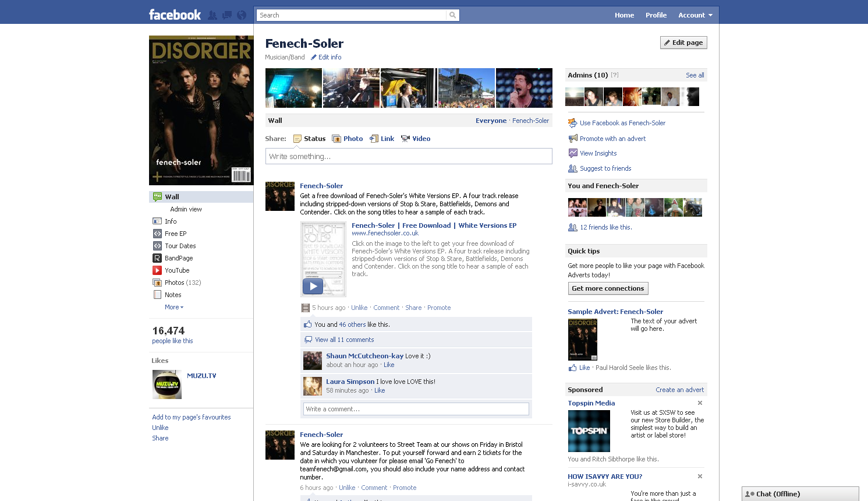868x501 pixels.
Task: Go to Home in top navigation
Action: [624, 15]
